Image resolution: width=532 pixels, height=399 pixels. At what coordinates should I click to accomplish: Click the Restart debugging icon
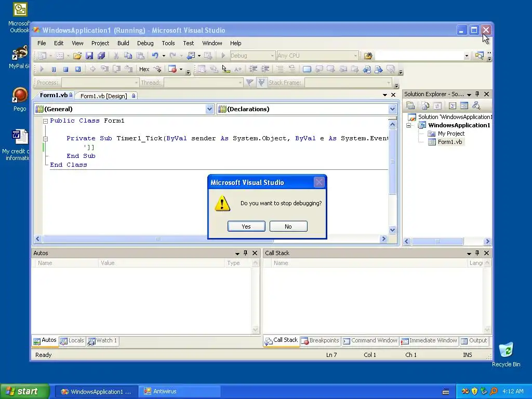78,69
